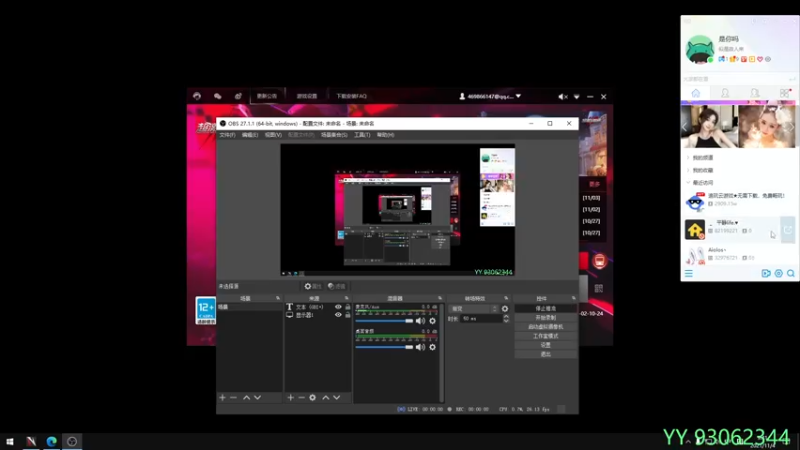This screenshot has height=450, width=800.
Task: Remove the selected scene with the minus icon
Action: point(233,397)
